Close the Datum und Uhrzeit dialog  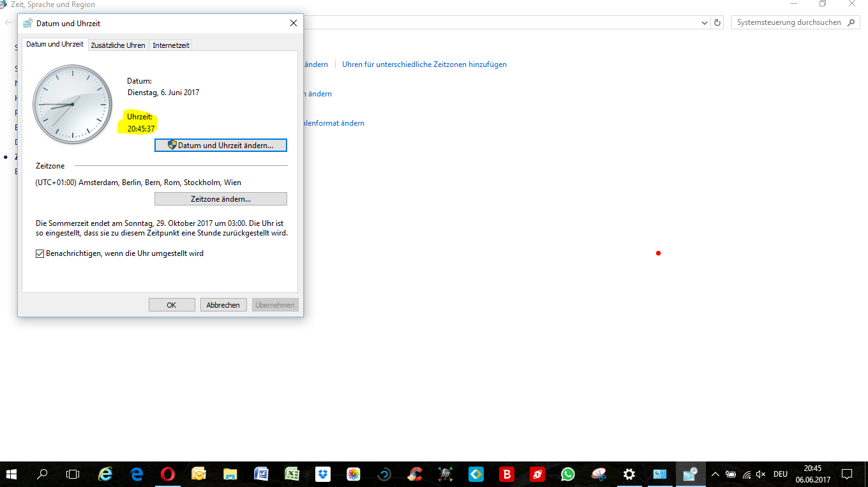point(294,23)
